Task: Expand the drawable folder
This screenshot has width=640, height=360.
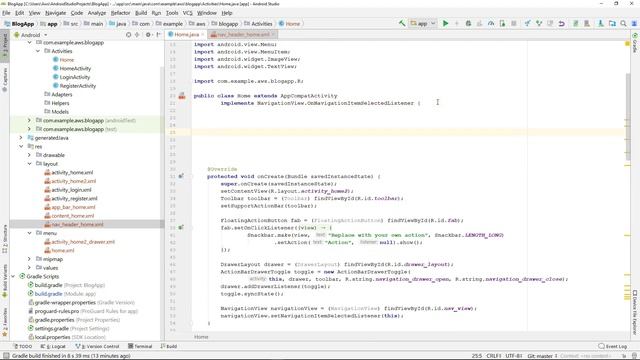Action: 29,155
